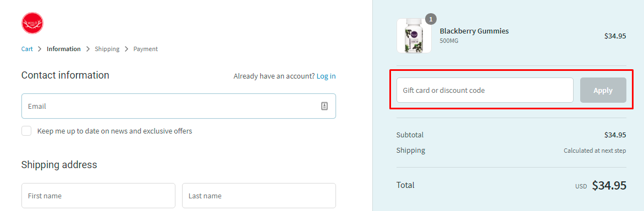Screen dimensions: 644x211
Task: Focus the gift card or discount code field
Action: point(485,90)
